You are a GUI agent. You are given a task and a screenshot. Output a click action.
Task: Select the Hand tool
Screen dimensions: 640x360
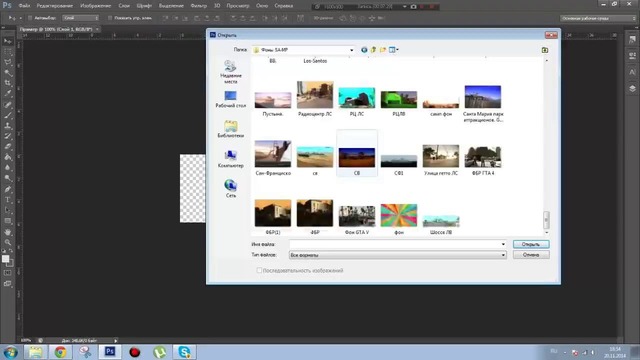[x=8, y=232]
